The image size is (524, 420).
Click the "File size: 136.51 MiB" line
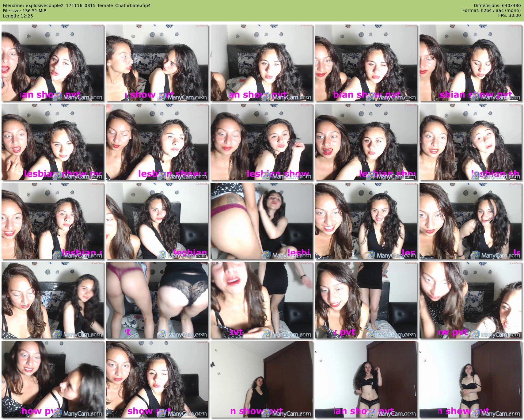coord(25,11)
